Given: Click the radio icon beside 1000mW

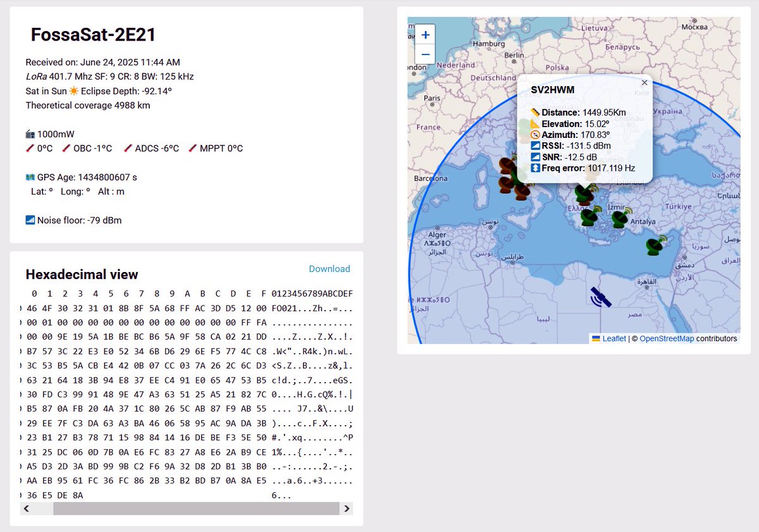Looking at the screenshot, I should (30, 134).
